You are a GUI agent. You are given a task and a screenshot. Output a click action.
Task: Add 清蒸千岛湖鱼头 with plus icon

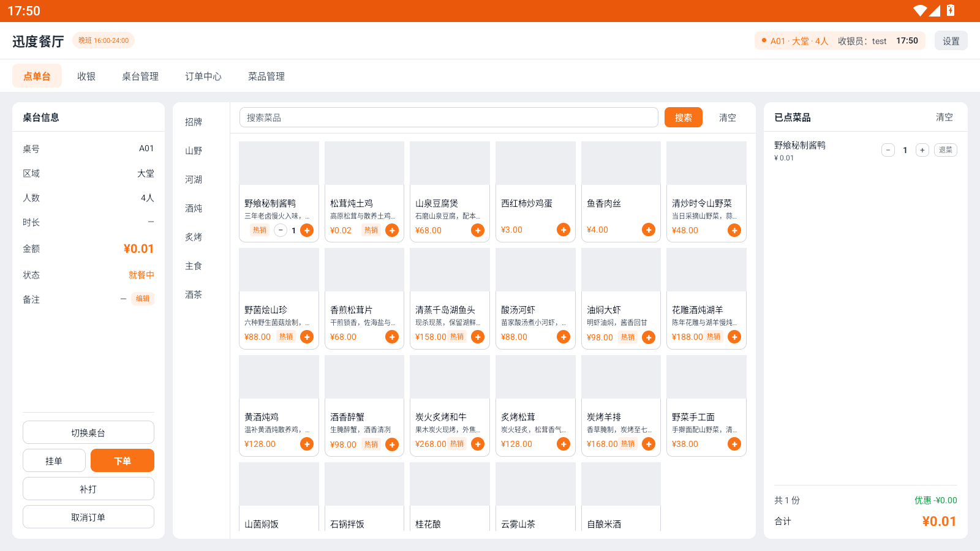click(478, 337)
